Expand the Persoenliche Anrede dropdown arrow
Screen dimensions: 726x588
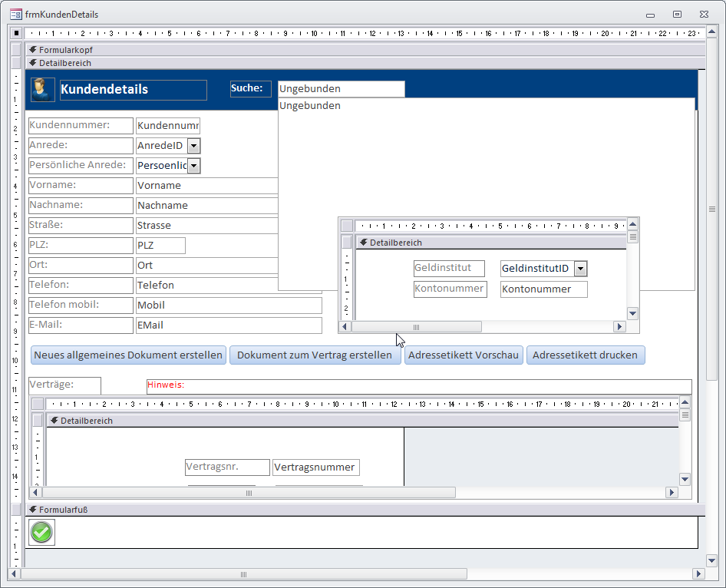(x=193, y=166)
